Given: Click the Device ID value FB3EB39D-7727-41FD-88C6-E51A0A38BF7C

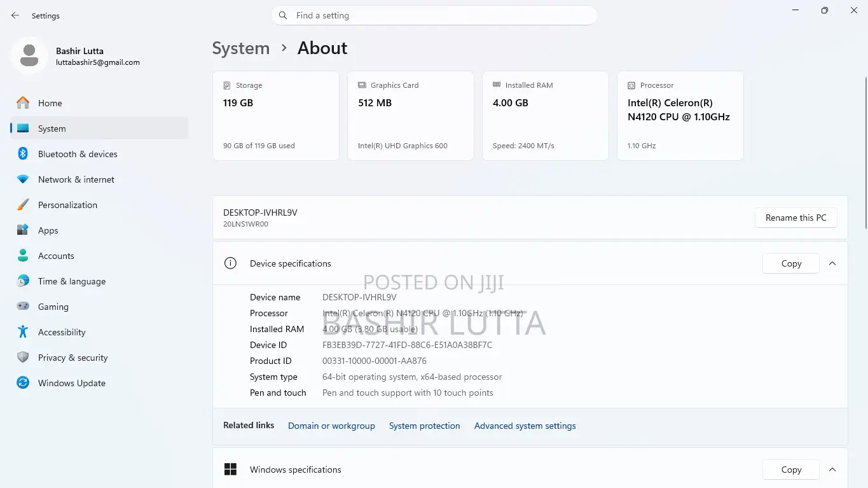Looking at the screenshot, I should (x=407, y=345).
